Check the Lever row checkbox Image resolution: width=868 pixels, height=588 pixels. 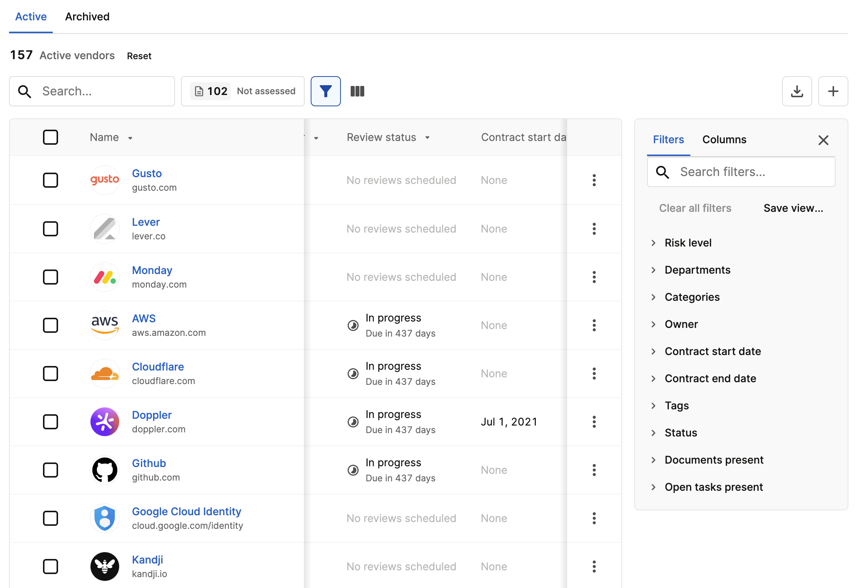[x=51, y=229]
